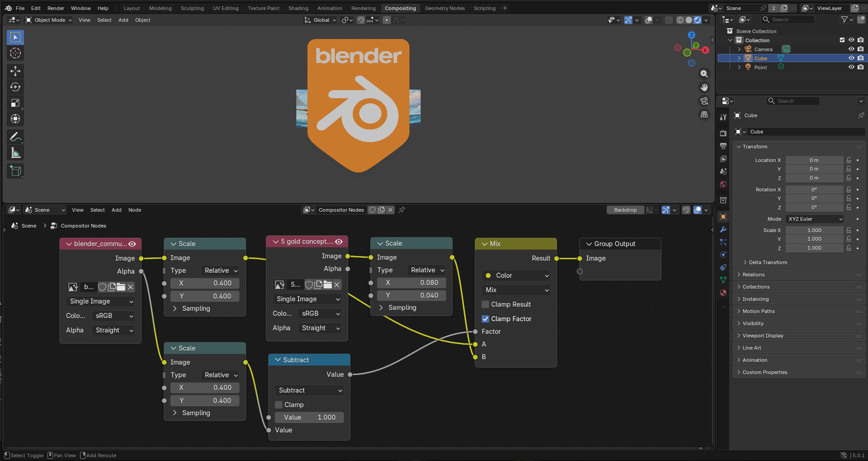Open image file in blender_commu node
This screenshot has width=868, height=461.
(121, 287)
